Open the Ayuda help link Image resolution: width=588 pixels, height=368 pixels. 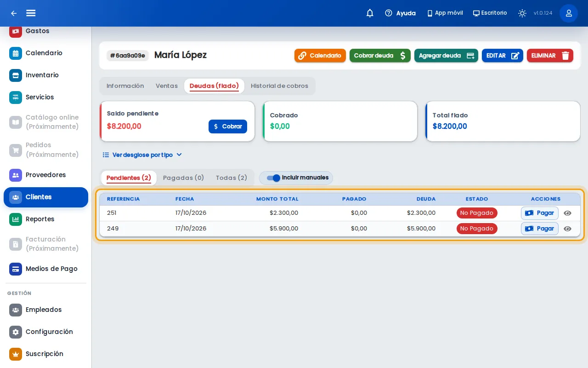[x=400, y=13]
